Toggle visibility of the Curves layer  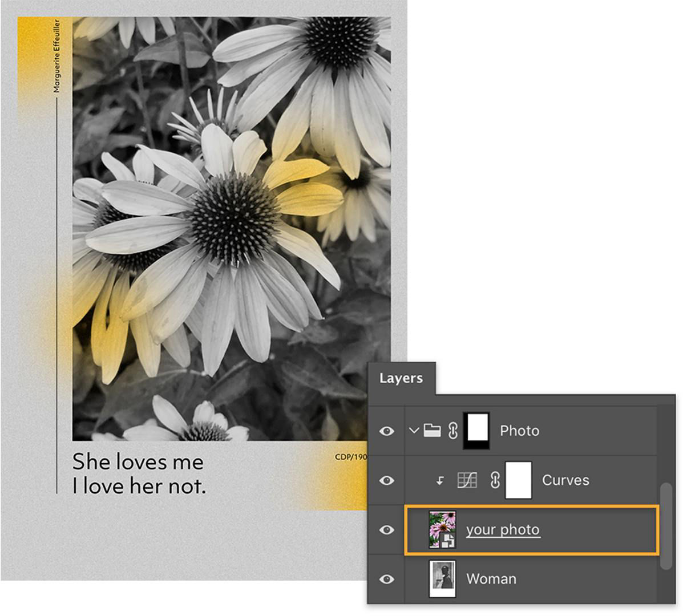click(x=387, y=480)
